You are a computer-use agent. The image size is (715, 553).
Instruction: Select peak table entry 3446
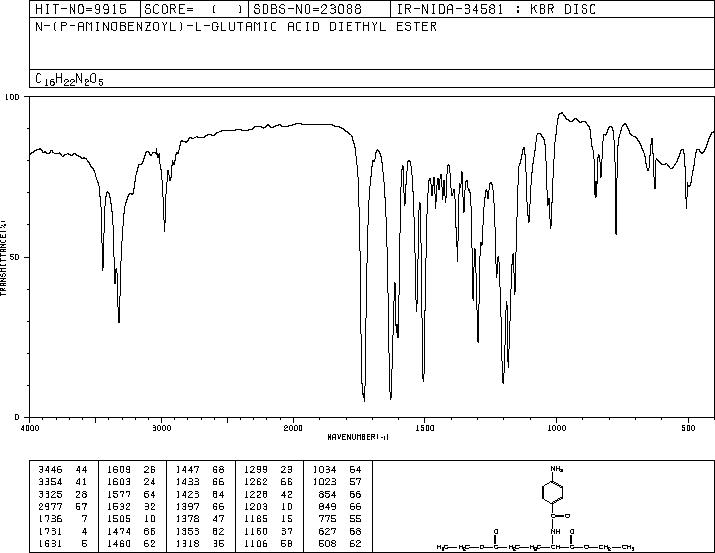[50, 469]
